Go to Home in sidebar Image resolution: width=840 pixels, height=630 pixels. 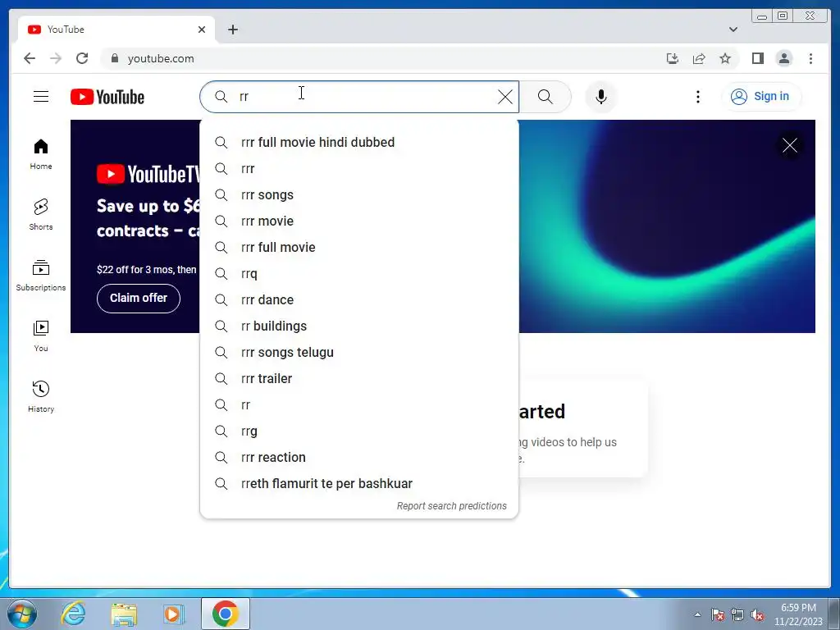41,154
